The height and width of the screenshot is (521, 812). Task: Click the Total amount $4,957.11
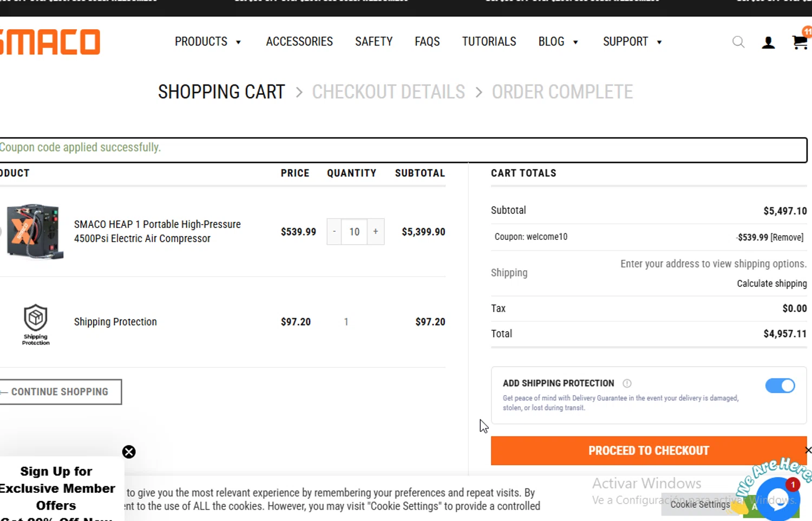click(785, 334)
